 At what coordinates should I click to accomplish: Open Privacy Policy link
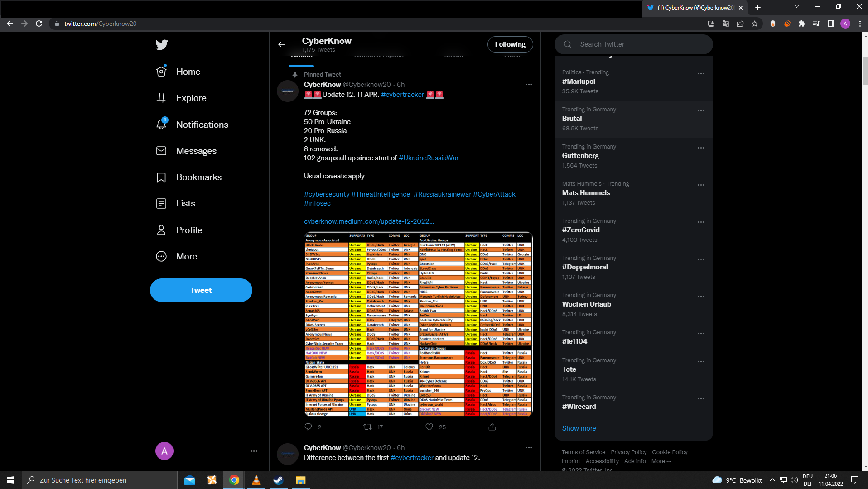[628, 452]
